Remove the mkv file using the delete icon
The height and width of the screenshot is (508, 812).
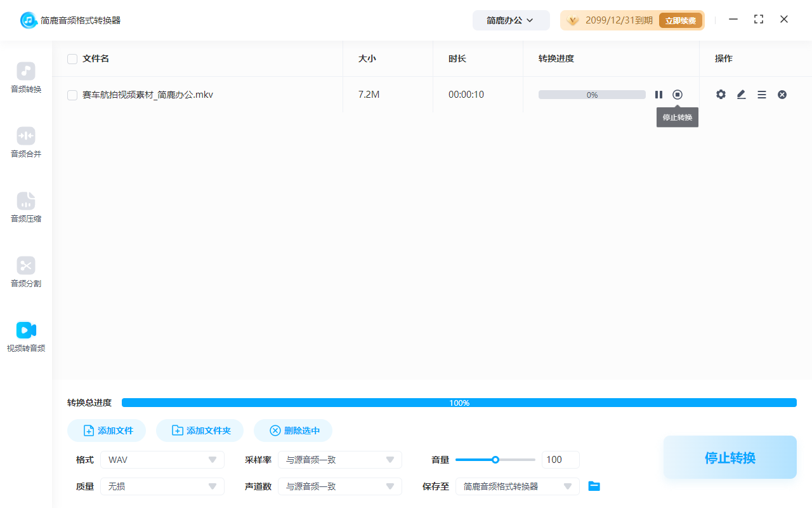pos(782,94)
